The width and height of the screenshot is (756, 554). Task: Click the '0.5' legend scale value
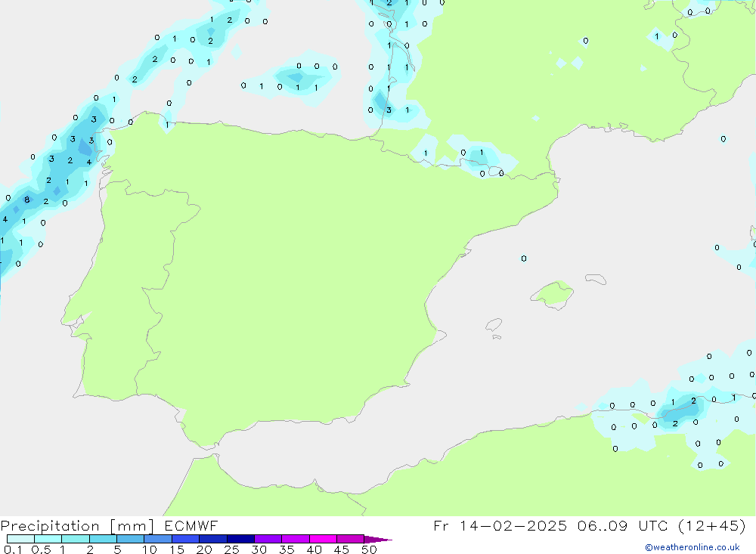(x=41, y=549)
